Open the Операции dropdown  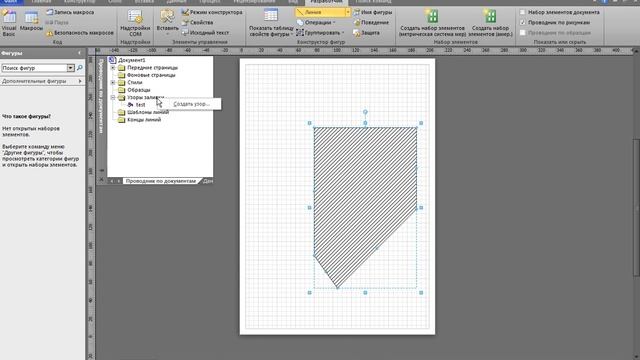(x=316, y=22)
